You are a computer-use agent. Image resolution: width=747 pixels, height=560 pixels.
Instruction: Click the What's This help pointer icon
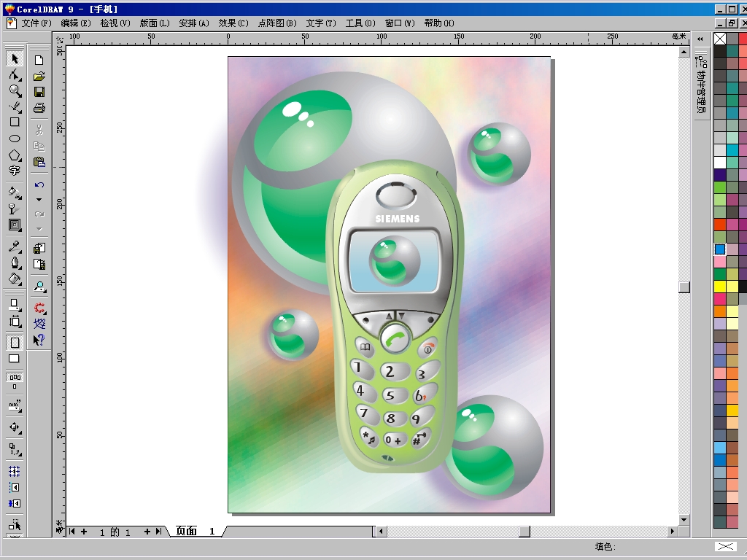(x=39, y=340)
